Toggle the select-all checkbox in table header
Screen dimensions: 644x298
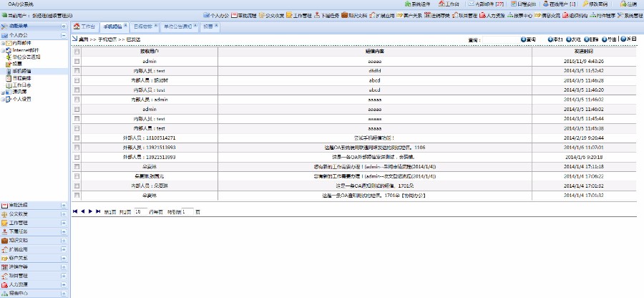point(77,52)
